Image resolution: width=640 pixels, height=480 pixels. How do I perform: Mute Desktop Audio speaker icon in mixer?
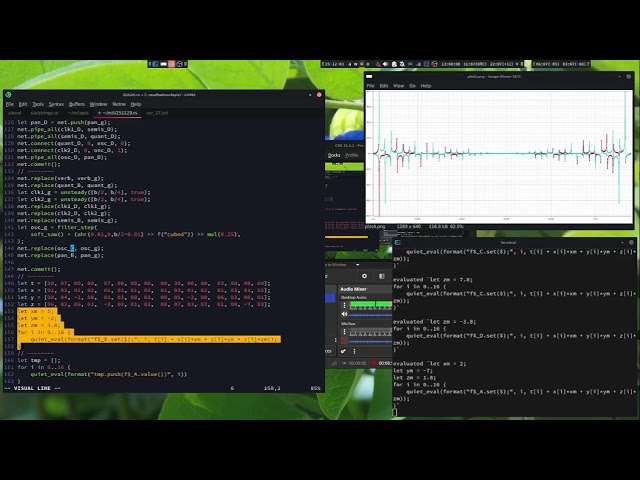344,316
